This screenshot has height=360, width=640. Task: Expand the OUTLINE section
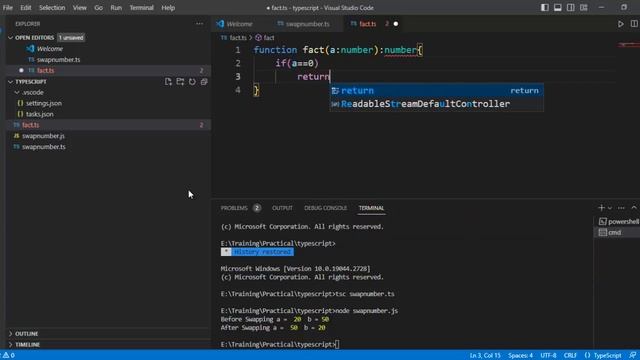11,334
